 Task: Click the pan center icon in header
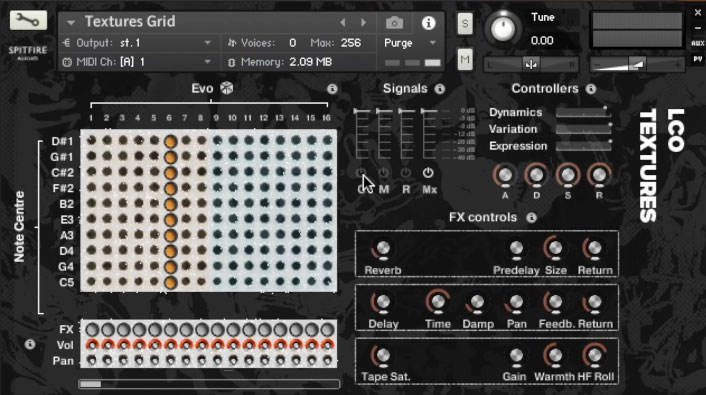531,65
